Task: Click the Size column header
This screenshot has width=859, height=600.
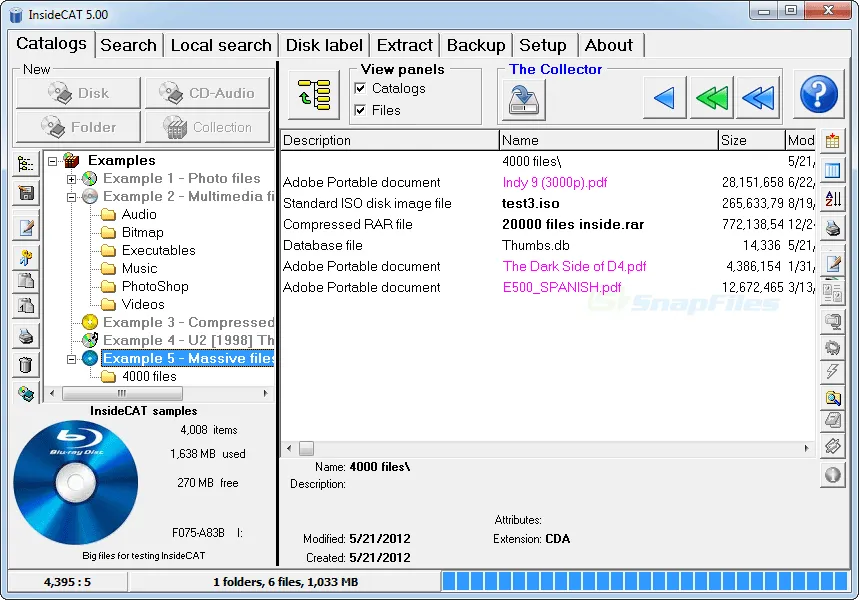Action: (750, 141)
